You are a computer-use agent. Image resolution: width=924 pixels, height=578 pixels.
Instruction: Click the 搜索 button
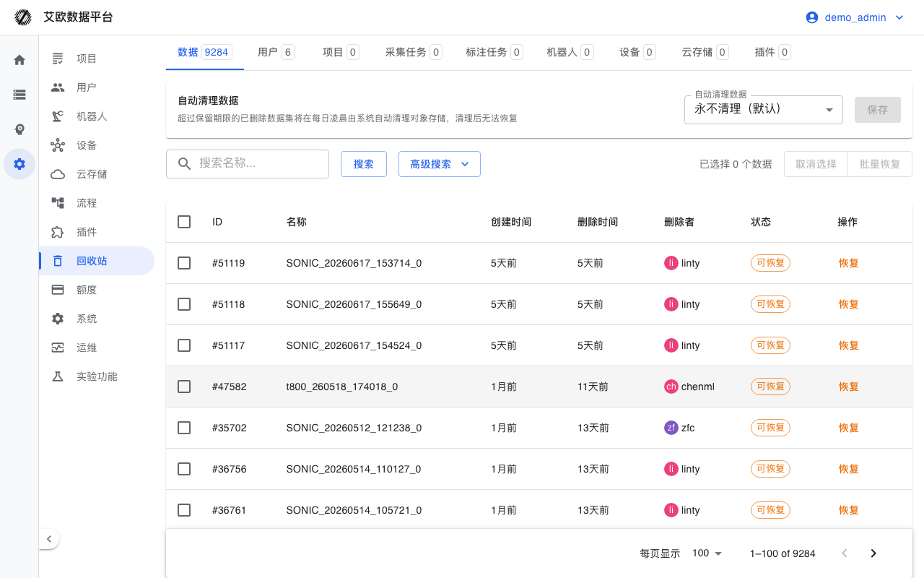(x=364, y=164)
